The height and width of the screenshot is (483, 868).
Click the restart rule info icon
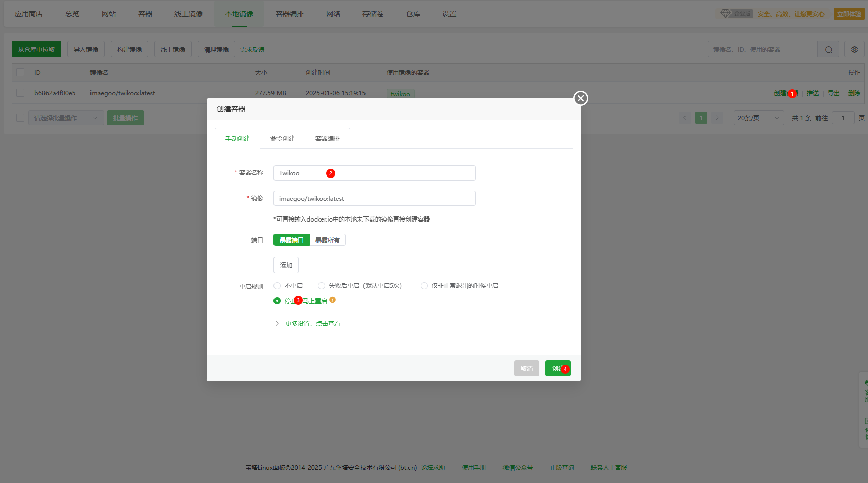pos(332,300)
